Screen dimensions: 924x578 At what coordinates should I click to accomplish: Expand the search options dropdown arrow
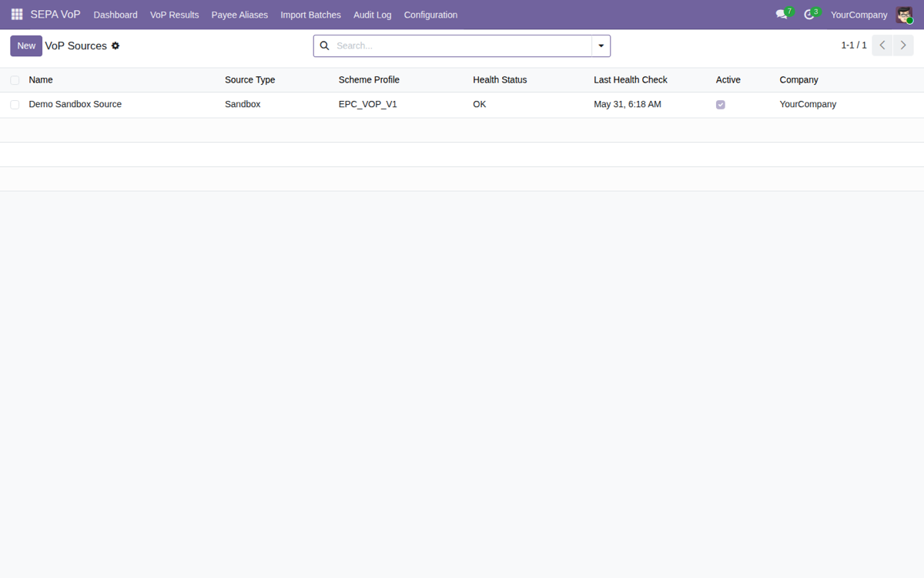(x=601, y=46)
